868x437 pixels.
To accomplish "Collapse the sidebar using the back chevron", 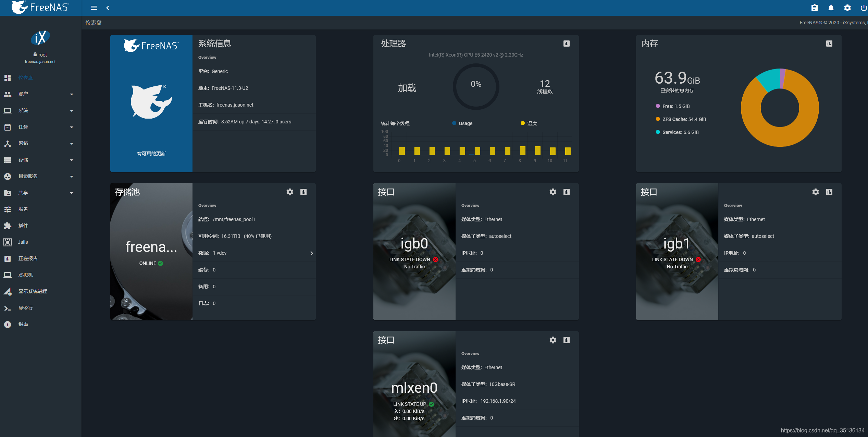I will click(x=108, y=8).
